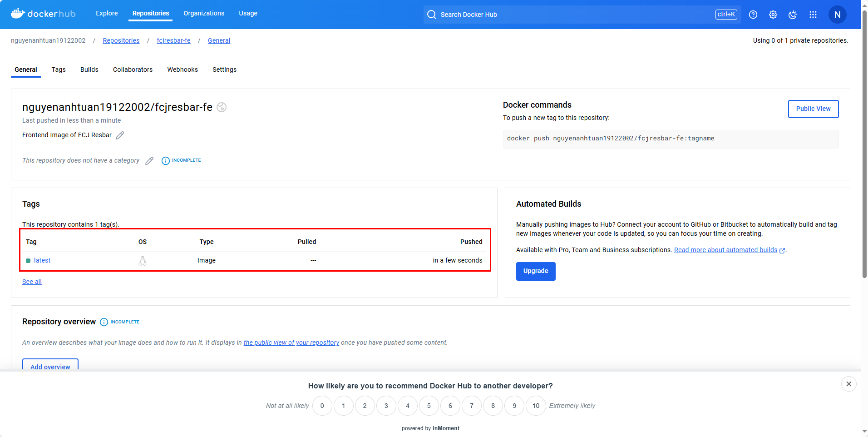The height and width of the screenshot is (437, 868).
Task: Click the green status dot beside latest
Action: (28, 261)
